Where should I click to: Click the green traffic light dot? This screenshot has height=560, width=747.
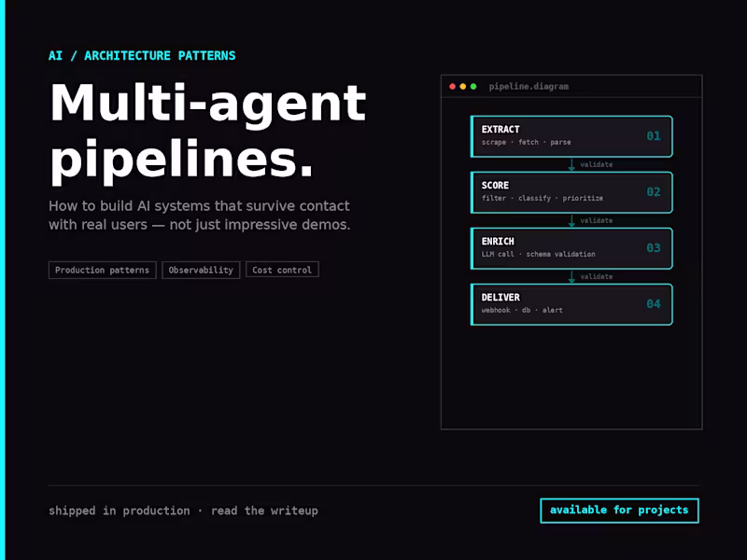474,86
